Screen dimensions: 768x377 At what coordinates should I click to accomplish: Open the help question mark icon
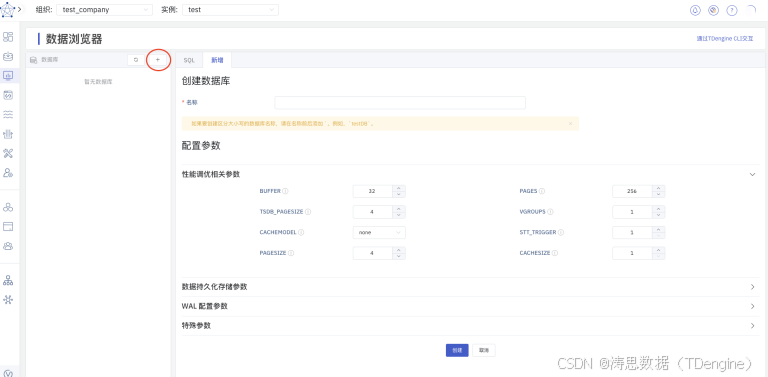tap(732, 10)
